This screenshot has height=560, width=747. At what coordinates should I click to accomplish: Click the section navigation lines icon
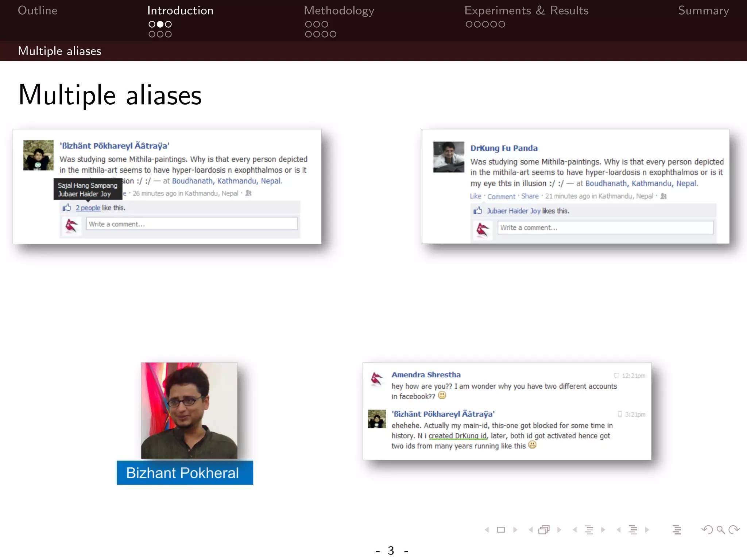point(633,530)
